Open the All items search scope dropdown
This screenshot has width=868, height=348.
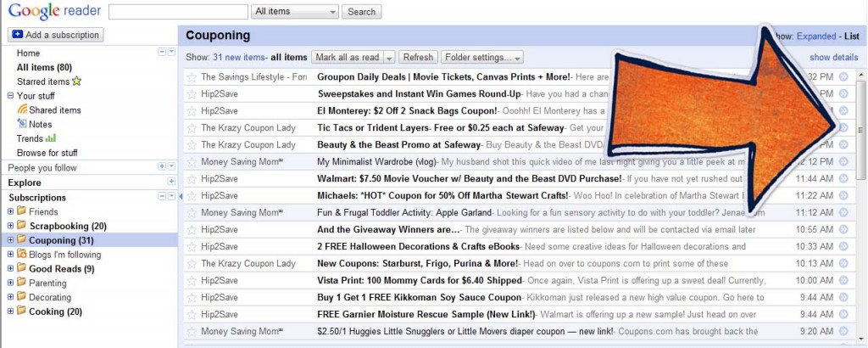click(294, 11)
